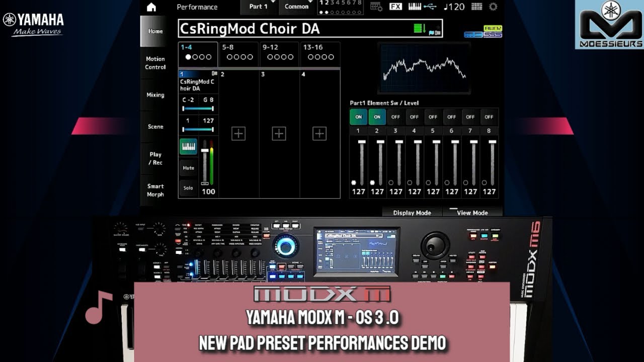Turn on element 8 switch
Image resolution: width=644 pixels, height=362 pixels.
489,117
